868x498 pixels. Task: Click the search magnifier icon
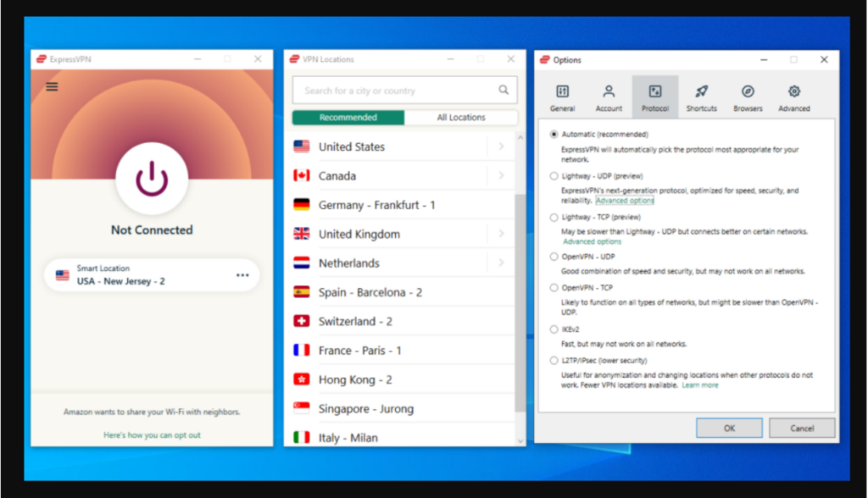504,89
